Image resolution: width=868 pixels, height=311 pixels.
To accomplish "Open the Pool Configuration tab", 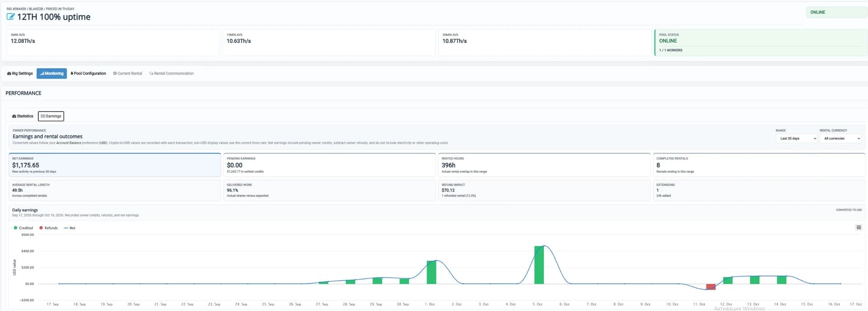I will tap(88, 73).
